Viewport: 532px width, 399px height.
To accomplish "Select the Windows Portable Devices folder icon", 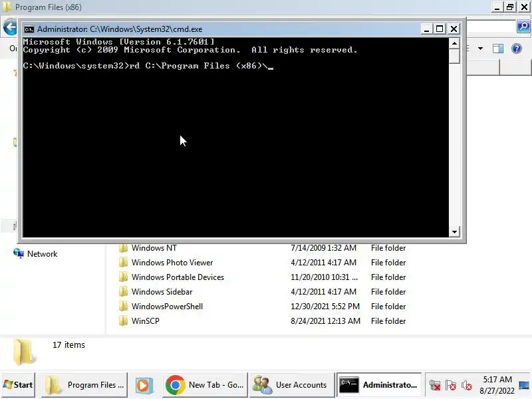I will pos(123,277).
